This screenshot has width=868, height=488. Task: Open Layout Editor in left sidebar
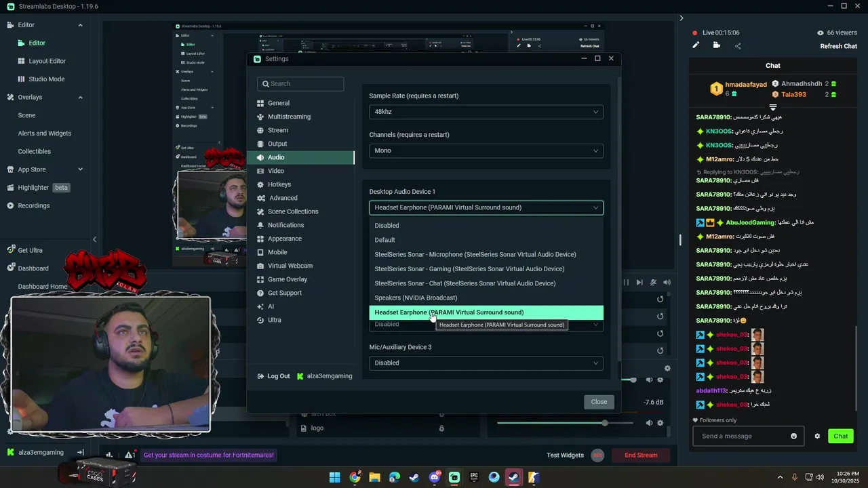[x=47, y=61]
